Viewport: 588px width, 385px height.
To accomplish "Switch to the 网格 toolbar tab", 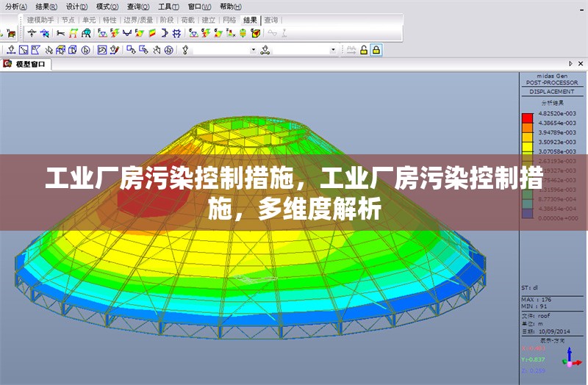I will point(229,20).
